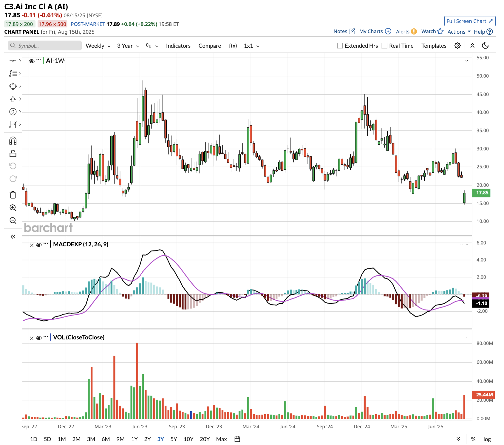The image size is (504, 445).
Task: Click the blue VOL series color swatch
Action: coord(51,337)
